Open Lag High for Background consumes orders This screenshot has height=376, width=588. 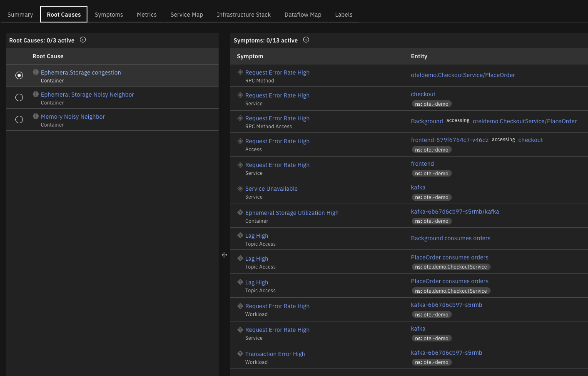click(x=257, y=236)
